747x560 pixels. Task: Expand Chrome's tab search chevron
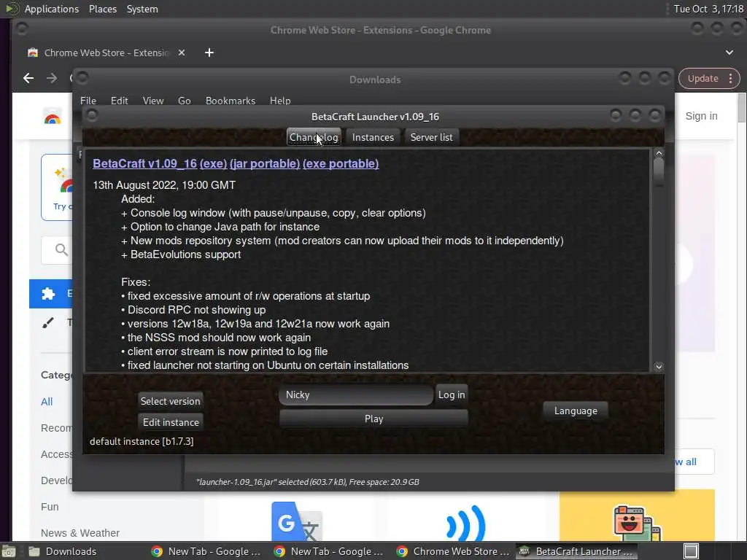tap(729, 52)
